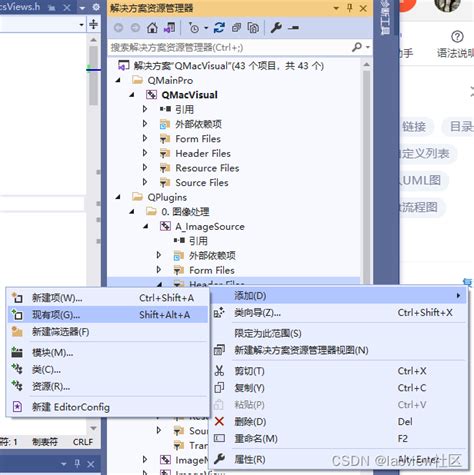The width and height of the screenshot is (474, 475).
Task: Click the Collapse All toolbar icon
Action: click(x=236, y=28)
